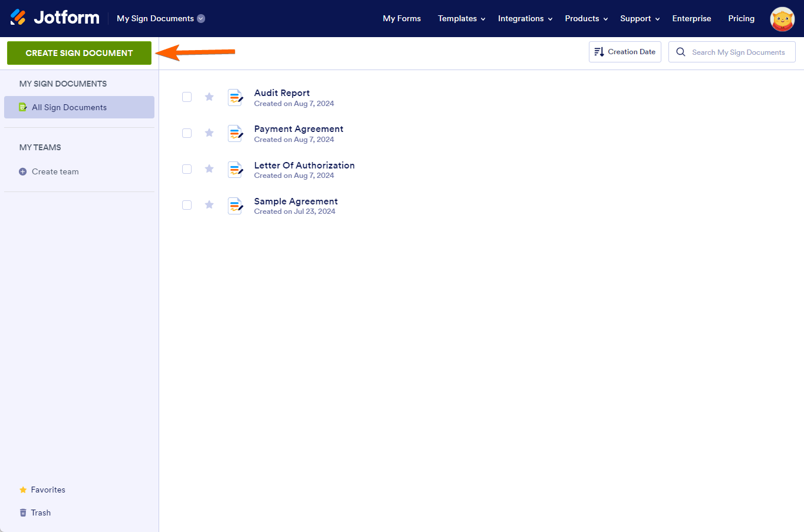Image resolution: width=804 pixels, height=532 pixels.
Task: Open the user avatar profile menu
Action: [x=782, y=19]
